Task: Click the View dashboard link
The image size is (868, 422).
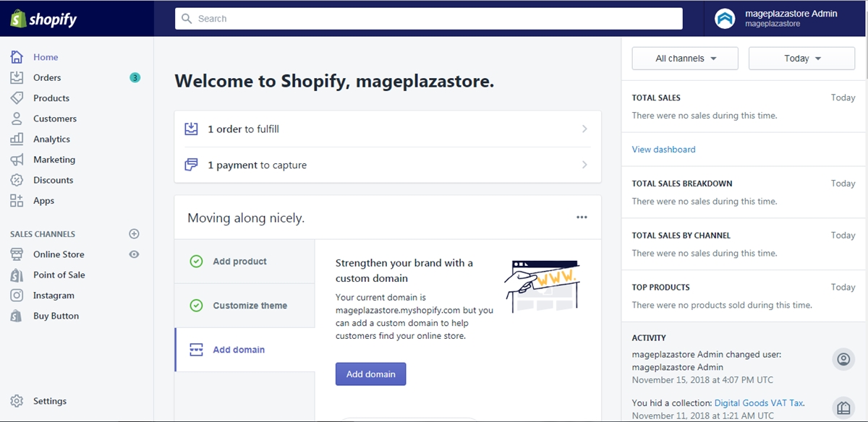Action: [663, 150]
